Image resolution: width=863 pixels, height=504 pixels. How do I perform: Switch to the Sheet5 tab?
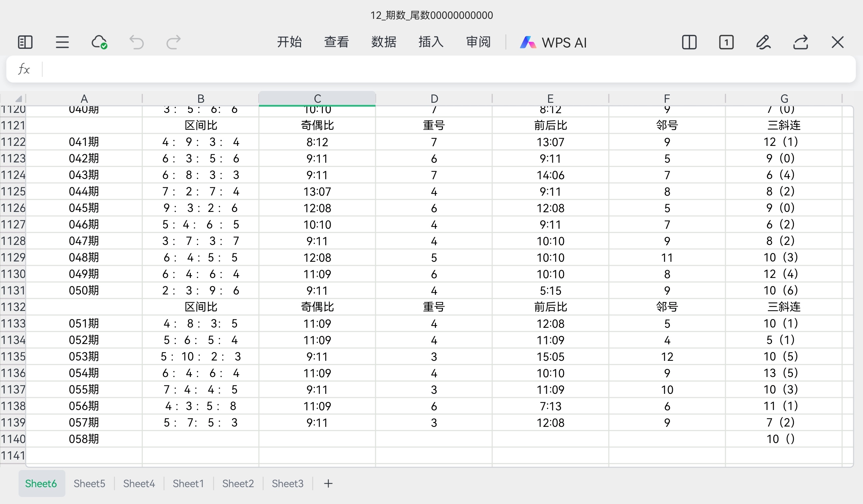coord(89,483)
